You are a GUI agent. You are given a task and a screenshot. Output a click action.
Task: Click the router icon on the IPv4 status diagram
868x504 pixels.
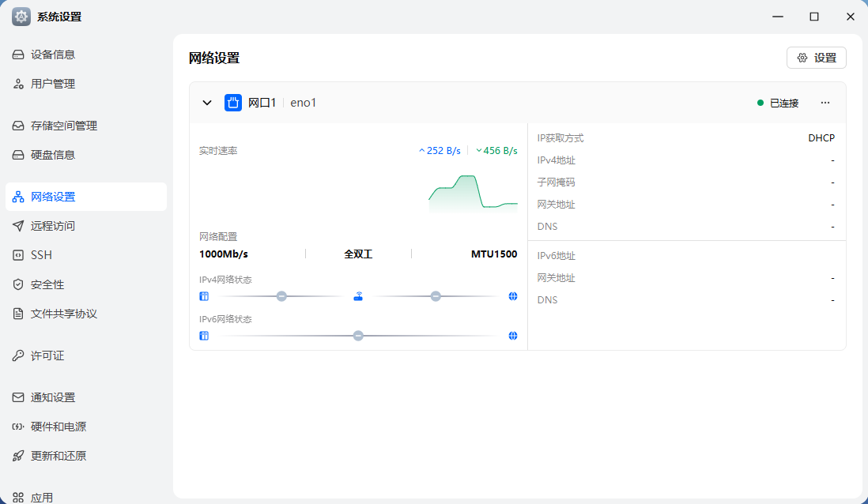click(x=358, y=295)
